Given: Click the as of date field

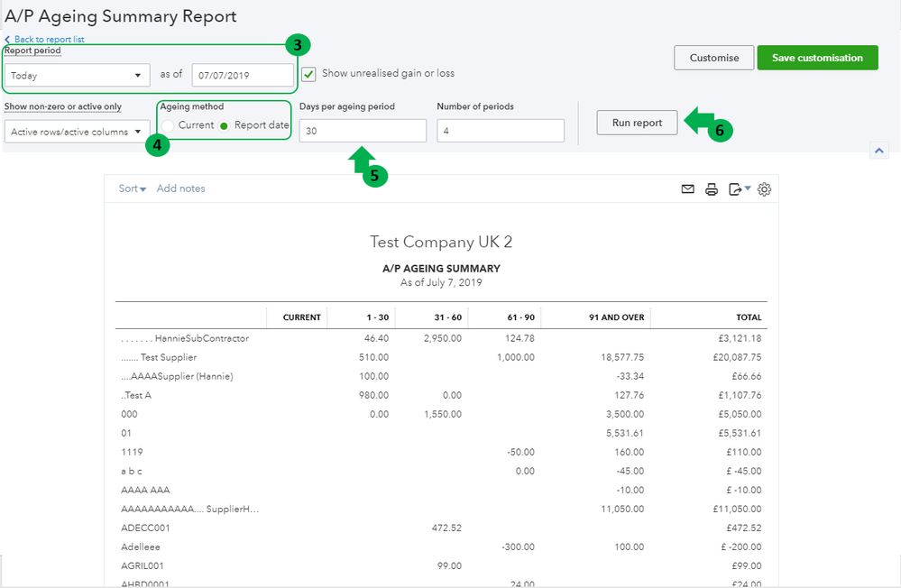Looking at the screenshot, I should click(243, 76).
